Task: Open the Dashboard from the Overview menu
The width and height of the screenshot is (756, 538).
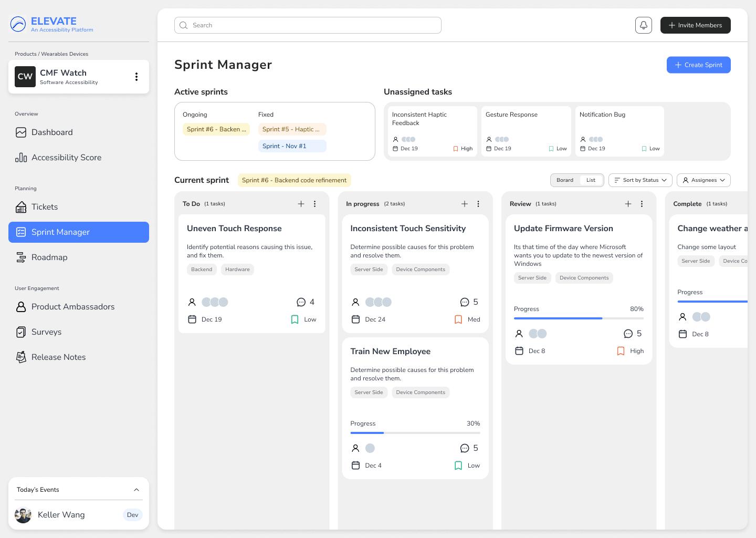Action: pyautogui.click(x=51, y=132)
